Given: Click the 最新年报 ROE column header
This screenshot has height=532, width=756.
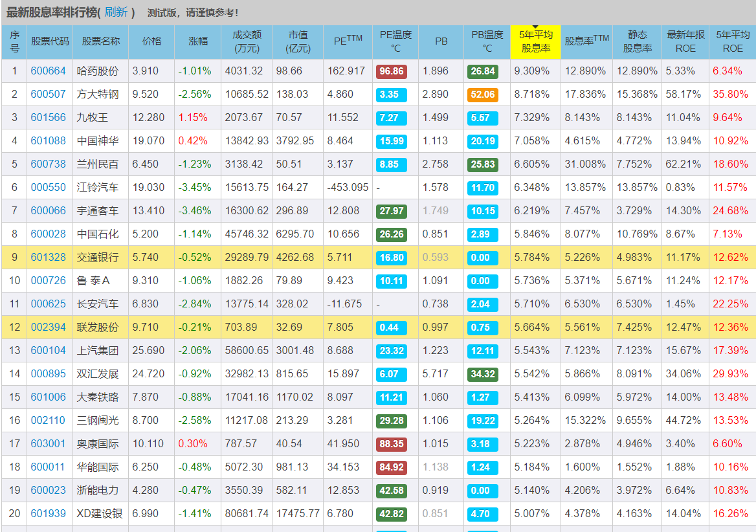Looking at the screenshot, I should pos(685,41).
